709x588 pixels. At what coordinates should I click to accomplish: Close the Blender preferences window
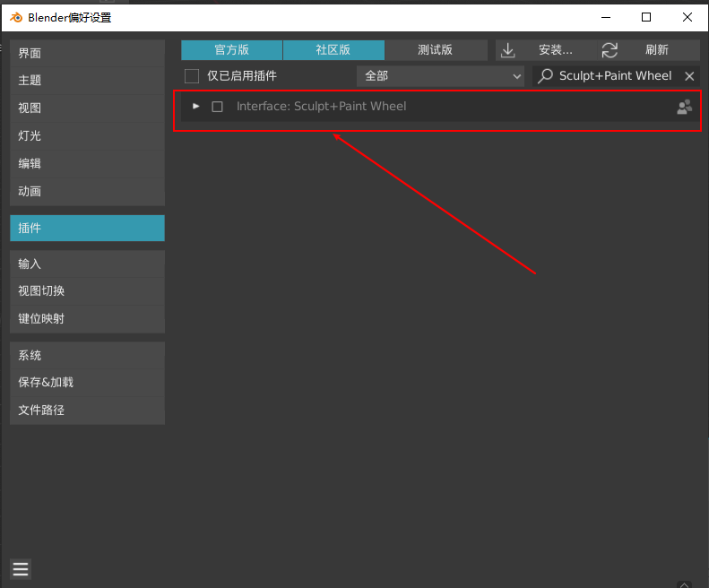(687, 18)
